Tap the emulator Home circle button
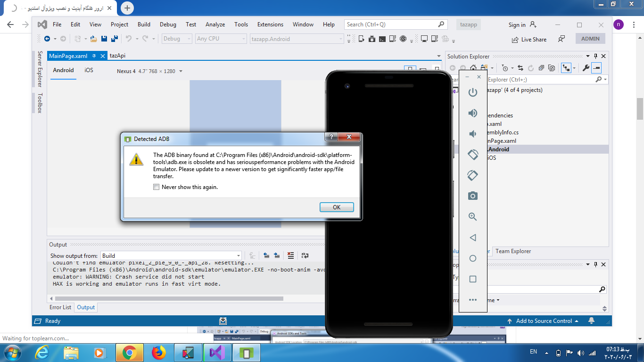This screenshot has width=644, height=362. [472, 258]
